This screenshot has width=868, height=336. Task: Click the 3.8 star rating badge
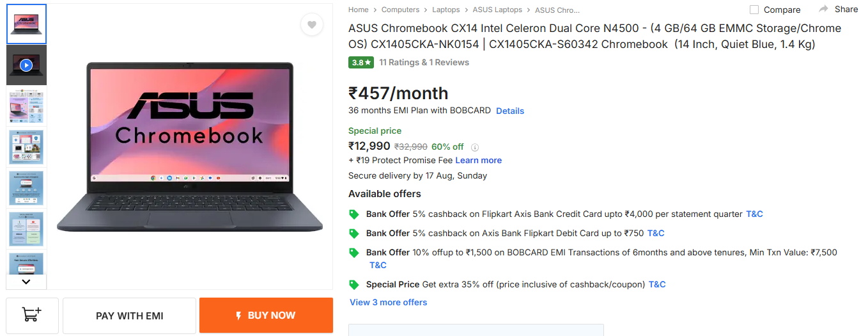point(361,62)
